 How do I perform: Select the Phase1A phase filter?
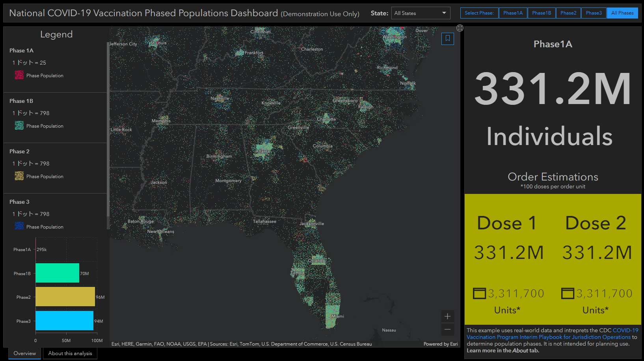coord(513,13)
